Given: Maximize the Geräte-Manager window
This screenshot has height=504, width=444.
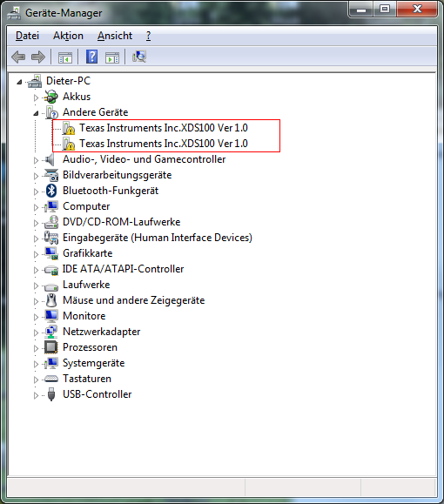Looking at the screenshot, I should (385, 9).
